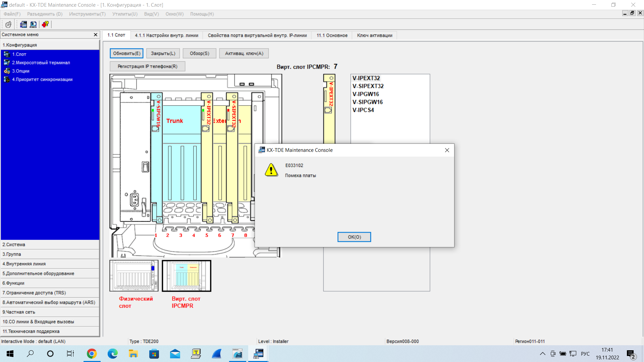Image resolution: width=644 pixels, height=362 pixels.
Task: Click the refresh icon in the toolbar
Action: pyautogui.click(x=8, y=24)
